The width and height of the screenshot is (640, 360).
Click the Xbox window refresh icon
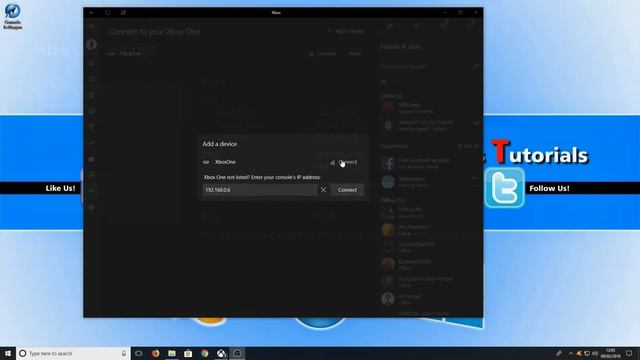[x=107, y=13]
